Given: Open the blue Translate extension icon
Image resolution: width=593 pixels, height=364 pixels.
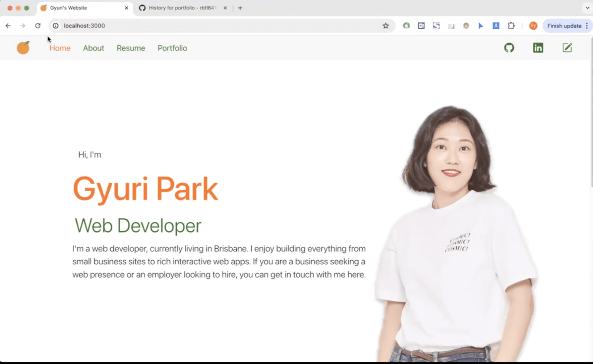Looking at the screenshot, I should point(496,26).
